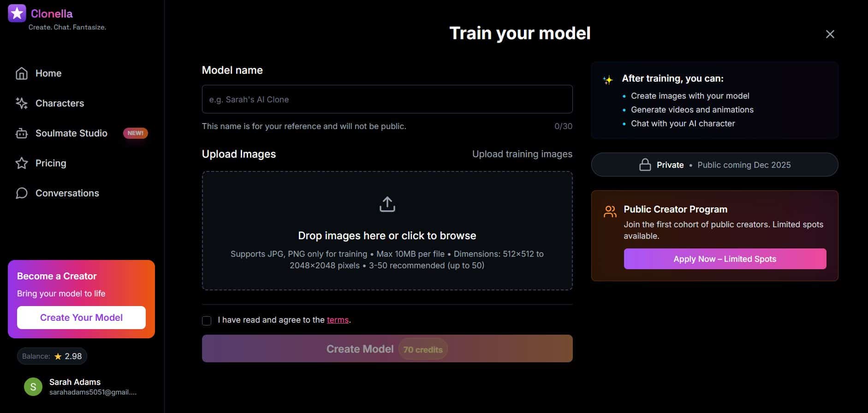The width and height of the screenshot is (868, 413).
Task: Go to the Pricing page
Action: click(82, 163)
